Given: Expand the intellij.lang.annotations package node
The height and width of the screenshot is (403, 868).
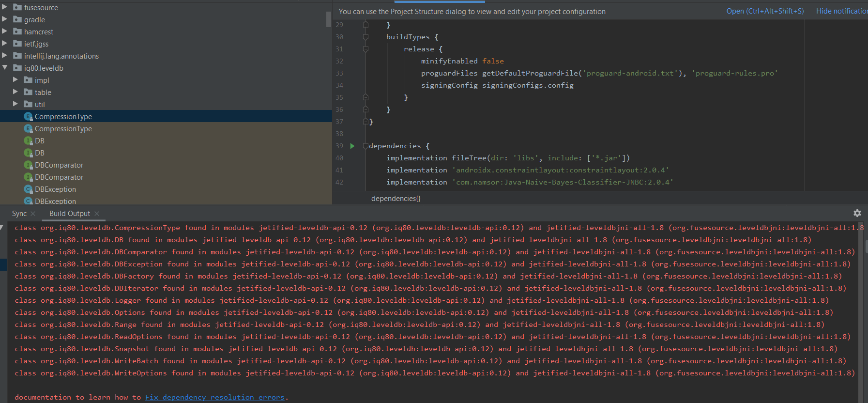Looking at the screenshot, I should click(5, 55).
